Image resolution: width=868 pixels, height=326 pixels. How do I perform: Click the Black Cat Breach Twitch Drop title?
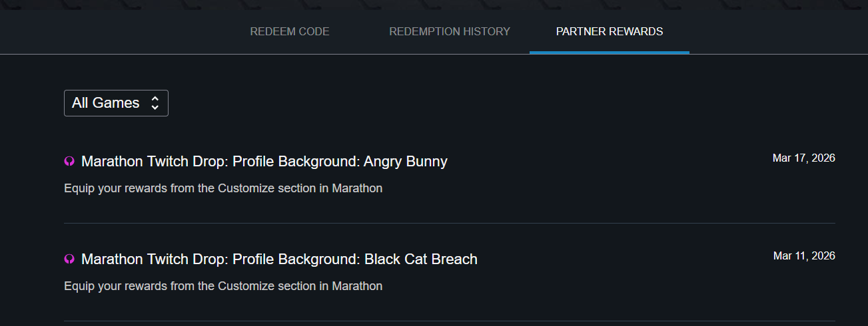279,259
